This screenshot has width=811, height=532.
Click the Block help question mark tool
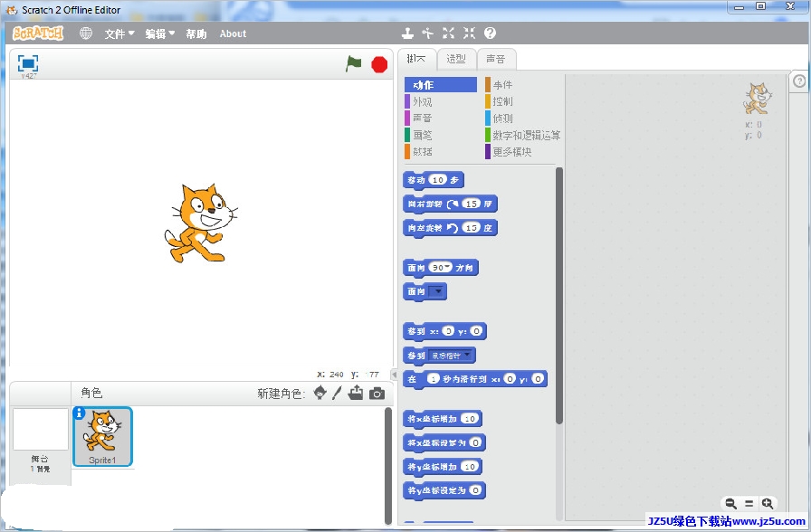pyautogui.click(x=490, y=33)
